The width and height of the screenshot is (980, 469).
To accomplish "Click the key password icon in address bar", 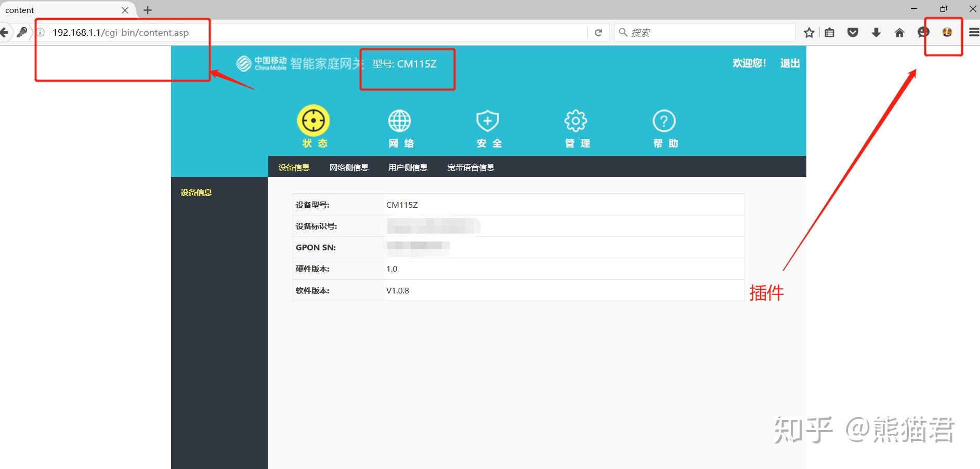I will tap(22, 33).
